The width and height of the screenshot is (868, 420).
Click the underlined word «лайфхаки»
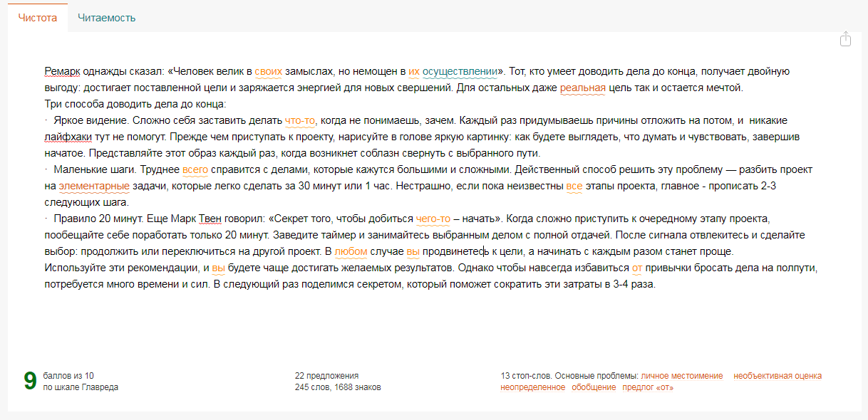(x=68, y=137)
